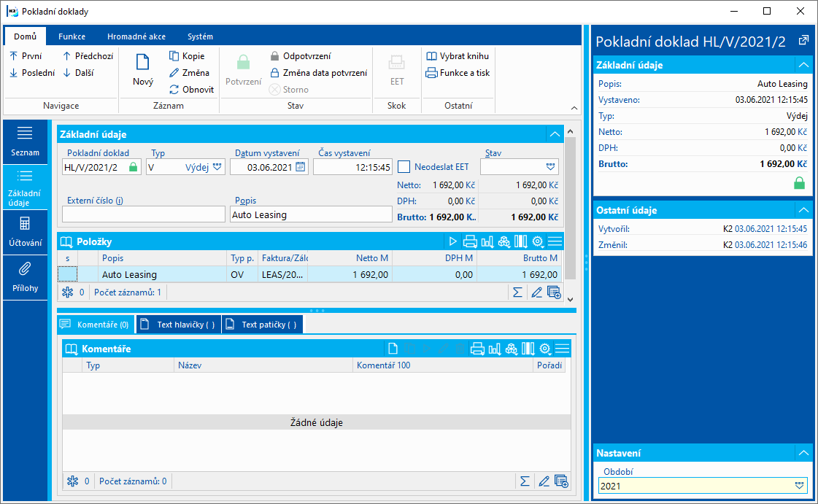
Task: Switch to the Text hlavičky tab
Action: point(179,324)
